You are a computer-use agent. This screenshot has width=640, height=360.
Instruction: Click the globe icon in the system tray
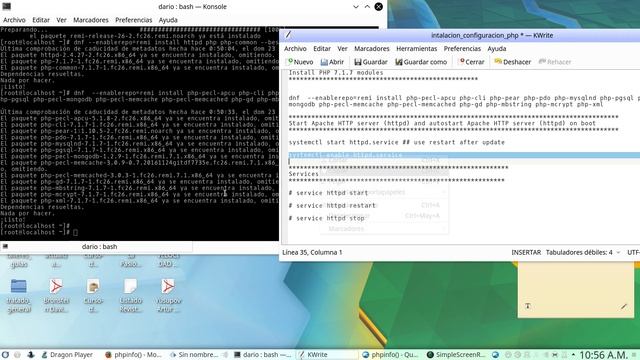[495, 355]
